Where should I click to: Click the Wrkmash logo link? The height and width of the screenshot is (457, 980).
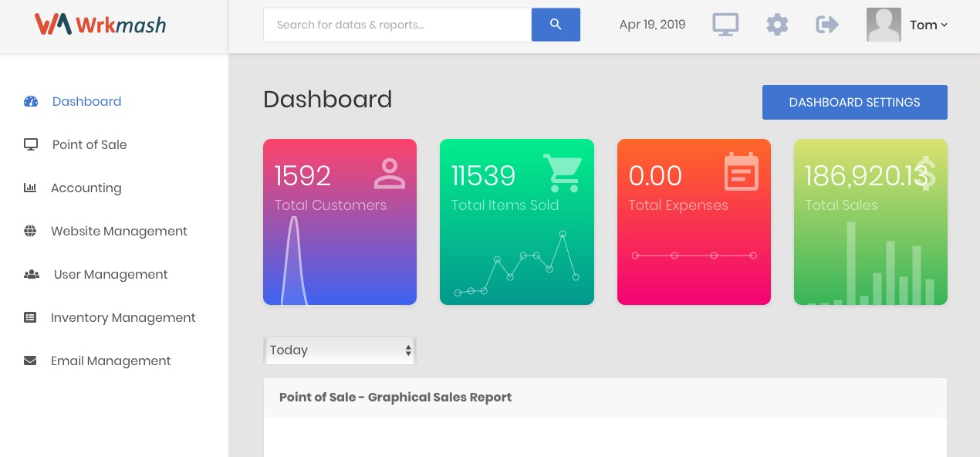[100, 25]
